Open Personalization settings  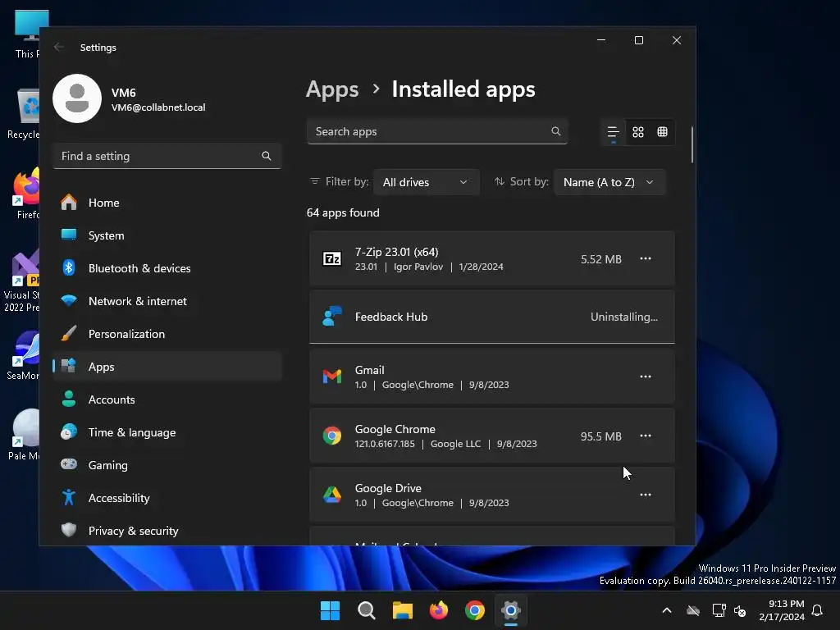[167, 334]
